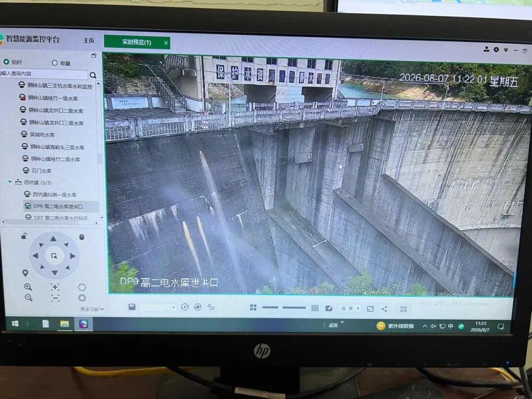
Task: Open 西坑镇仙岩一级水库 camera
Action: 50,195
